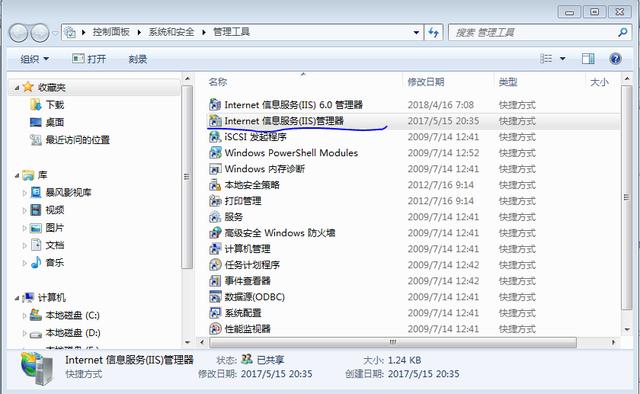Click the file list vertical scrollbar thumb
This screenshot has width=640, height=394.
click(627, 197)
